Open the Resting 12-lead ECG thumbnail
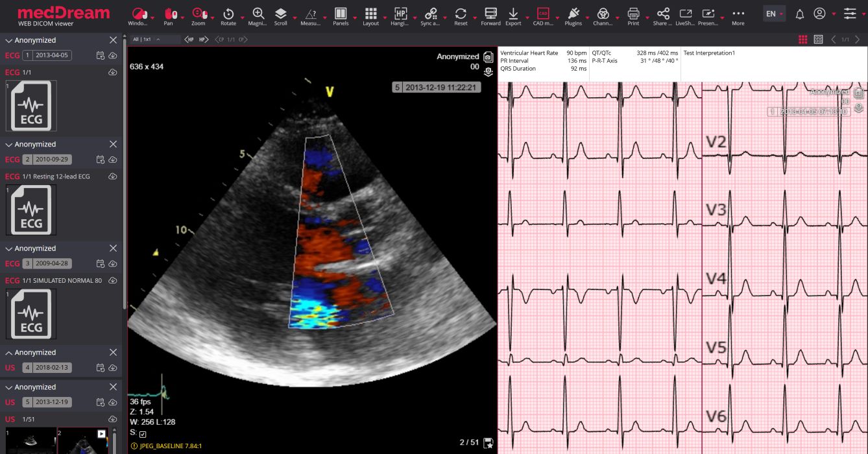 pyautogui.click(x=31, y=209)
